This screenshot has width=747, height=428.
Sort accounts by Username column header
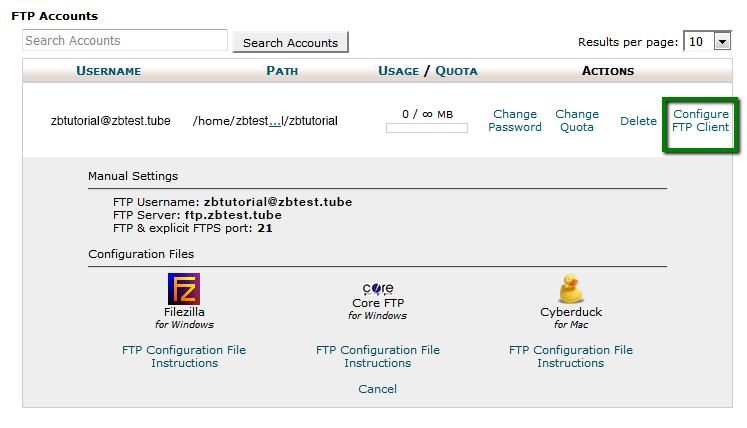tap(109, 71)
